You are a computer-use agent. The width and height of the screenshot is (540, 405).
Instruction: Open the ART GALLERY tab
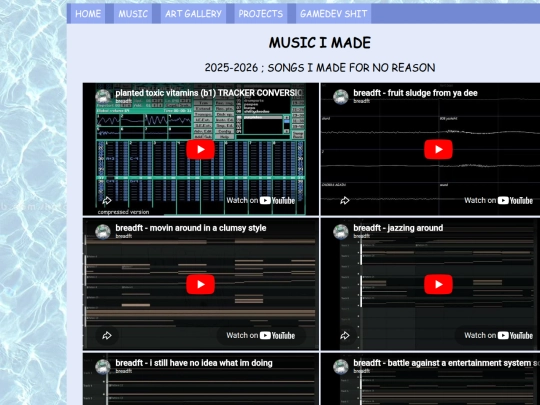(x=193, y=14)
